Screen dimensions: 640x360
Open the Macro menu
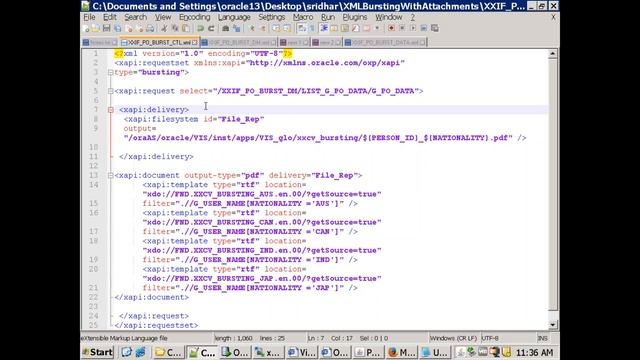coord(303,17)
